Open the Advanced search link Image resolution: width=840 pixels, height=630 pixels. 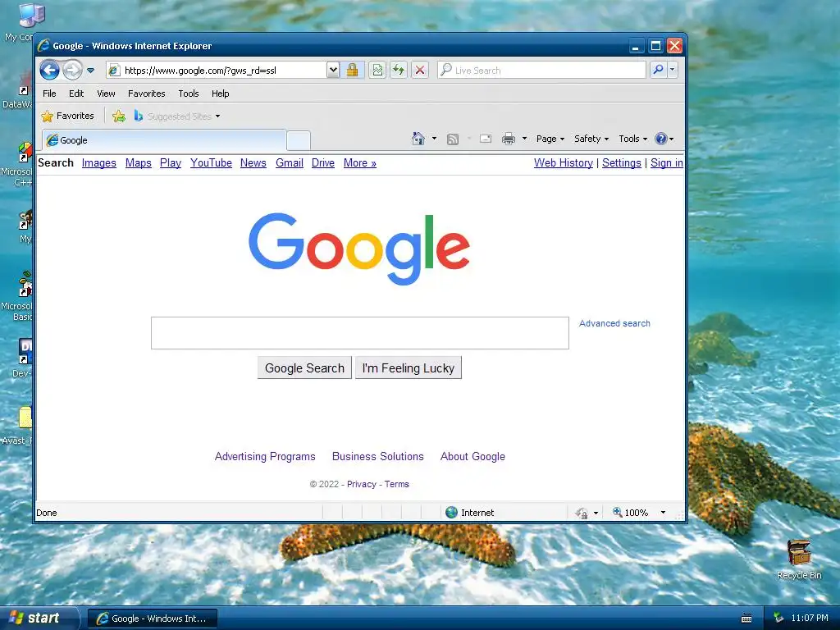click(x=614, y=323)
